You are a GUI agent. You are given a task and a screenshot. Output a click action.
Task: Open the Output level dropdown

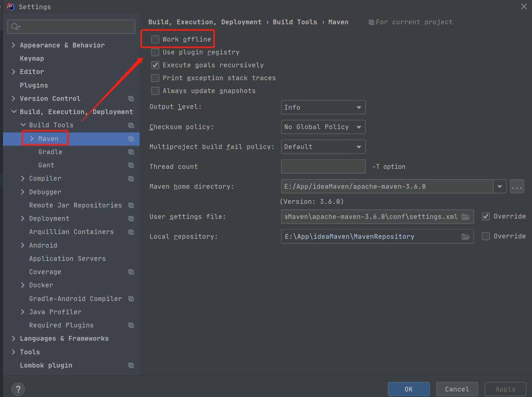[x=323, y=107]
